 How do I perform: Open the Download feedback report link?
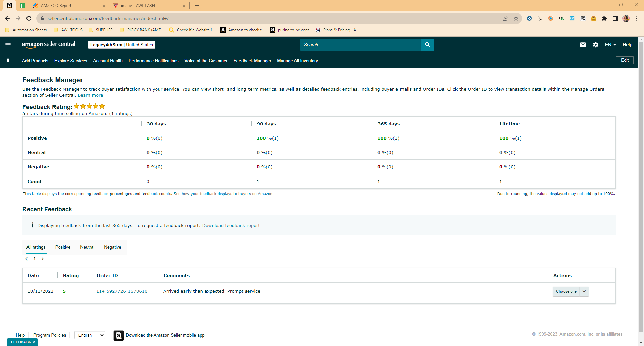tap(231, 226)
